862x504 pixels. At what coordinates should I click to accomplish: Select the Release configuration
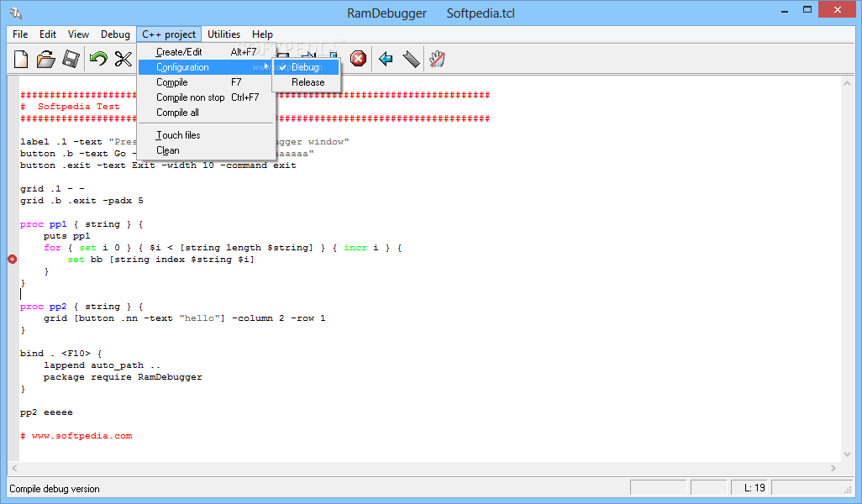pyautogui.click(x=306, y=82)
